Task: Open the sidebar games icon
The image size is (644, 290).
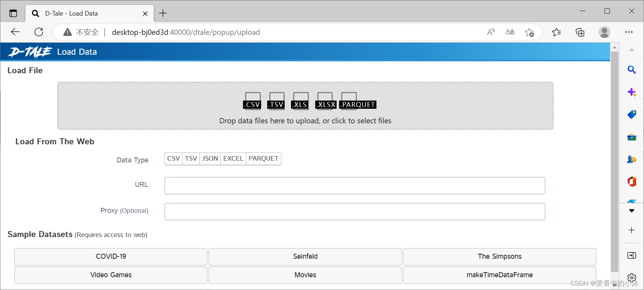Action: pyautogui.click(x=632, y=159)
